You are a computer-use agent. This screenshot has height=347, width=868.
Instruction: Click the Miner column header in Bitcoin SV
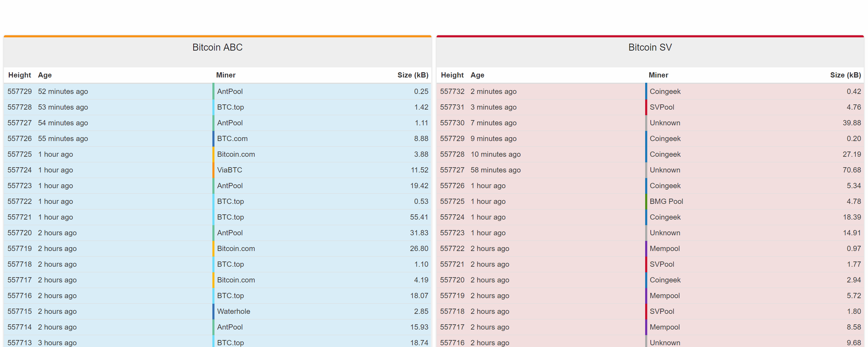coord(658,75)
